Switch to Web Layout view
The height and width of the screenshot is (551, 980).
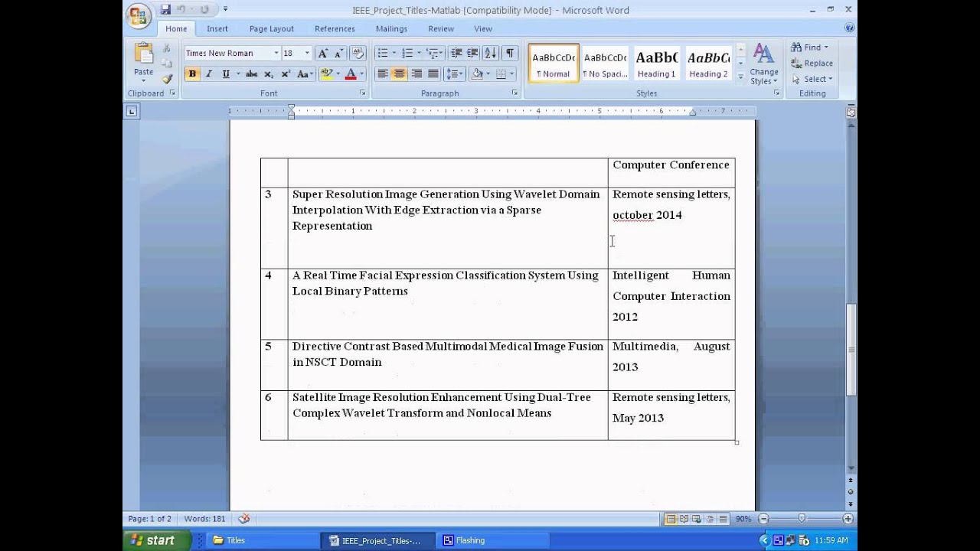tap(696, 519)
